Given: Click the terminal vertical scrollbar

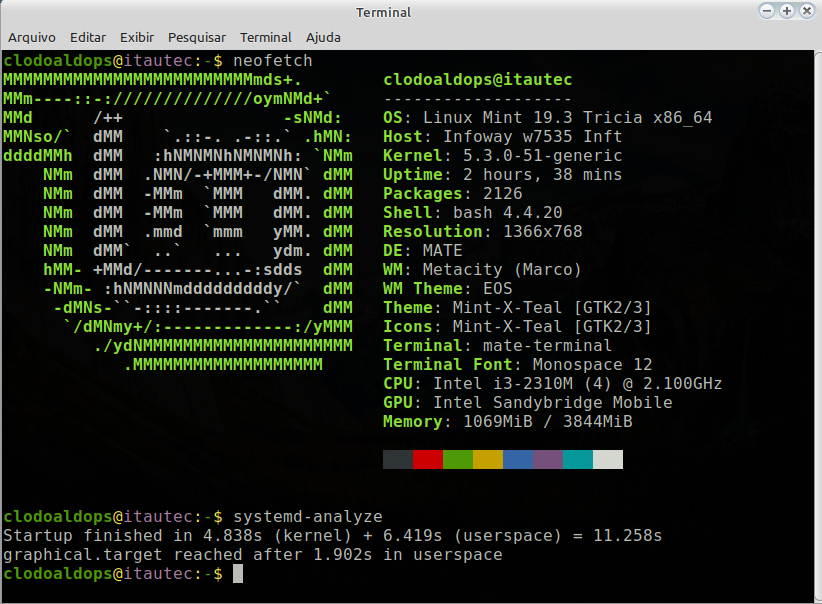Looking at the screenshot, I should pyautogui.click(x=817, y=326).
